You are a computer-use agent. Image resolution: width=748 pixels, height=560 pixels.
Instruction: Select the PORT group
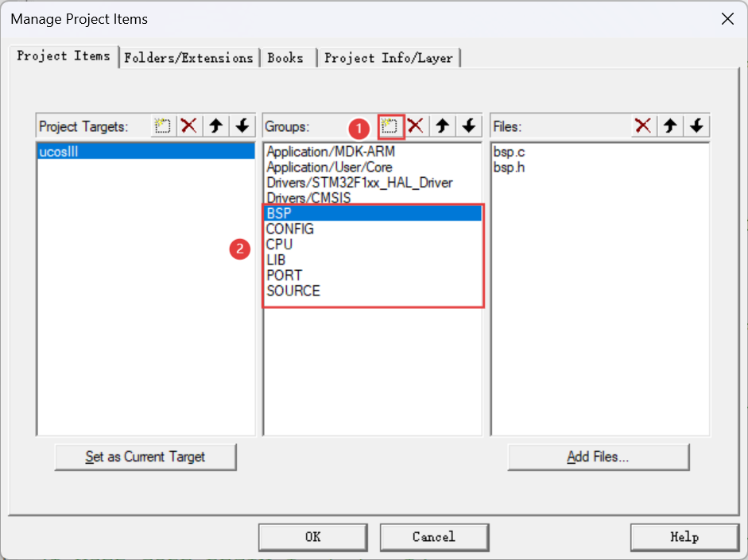point(372,275)
